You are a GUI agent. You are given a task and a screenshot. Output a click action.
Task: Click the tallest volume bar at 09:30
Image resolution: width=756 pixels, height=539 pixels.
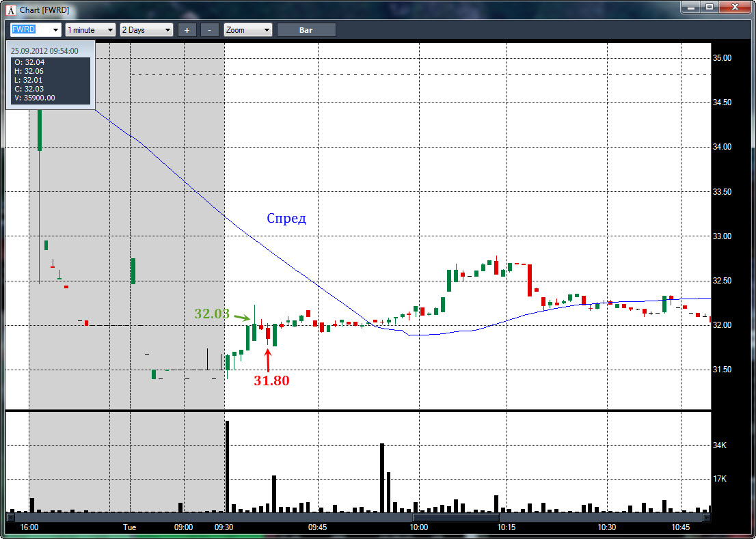227,466
